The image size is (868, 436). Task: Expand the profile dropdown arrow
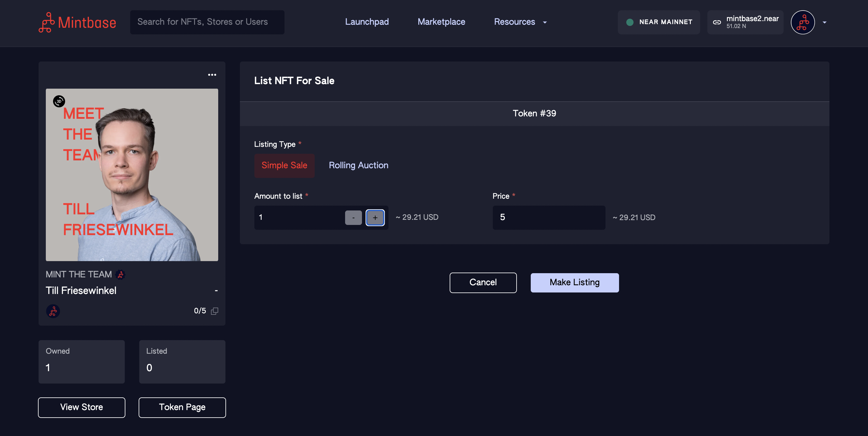point(824,23)
